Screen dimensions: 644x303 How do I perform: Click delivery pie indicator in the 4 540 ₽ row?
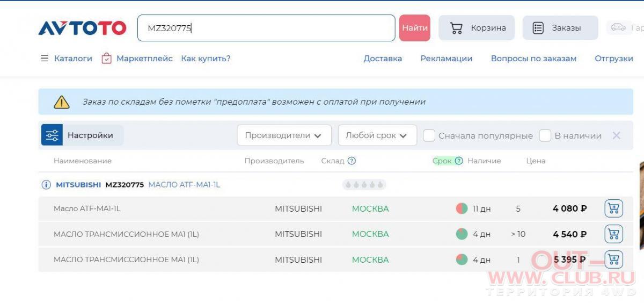coord(462,234)
